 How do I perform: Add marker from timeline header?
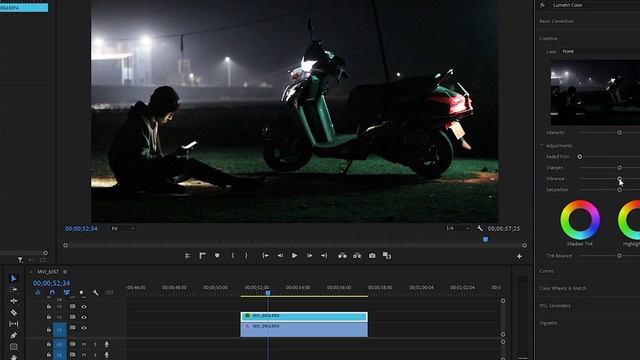81,293
